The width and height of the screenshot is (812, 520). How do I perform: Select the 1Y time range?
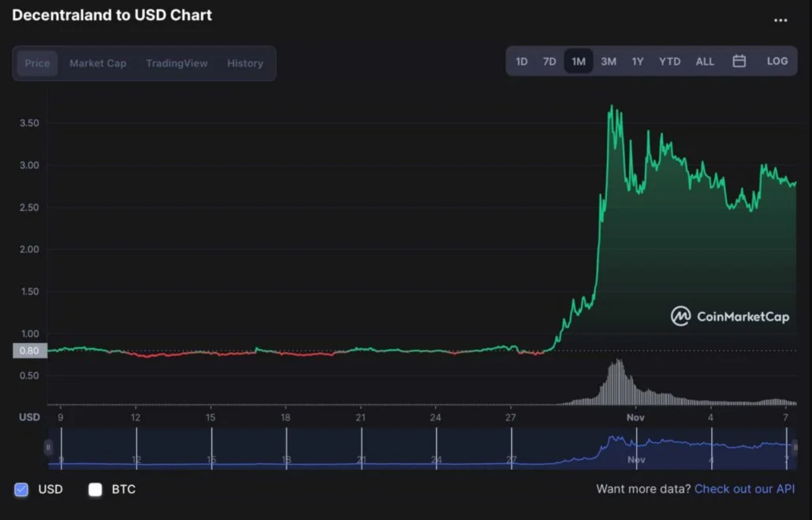(637, 61)
